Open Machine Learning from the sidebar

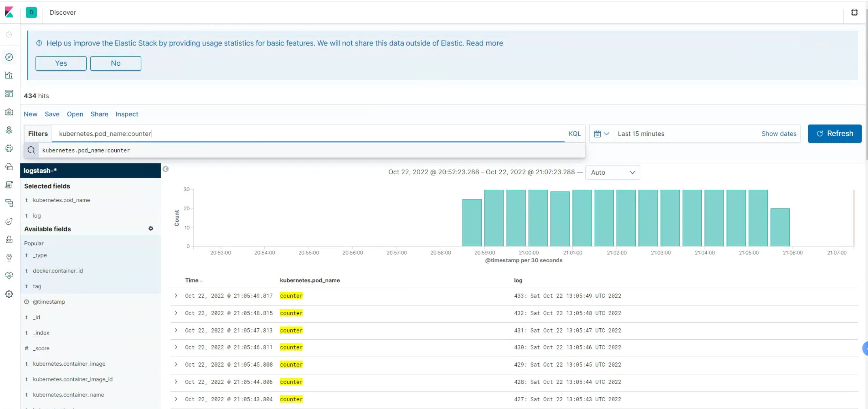point(9,148)
